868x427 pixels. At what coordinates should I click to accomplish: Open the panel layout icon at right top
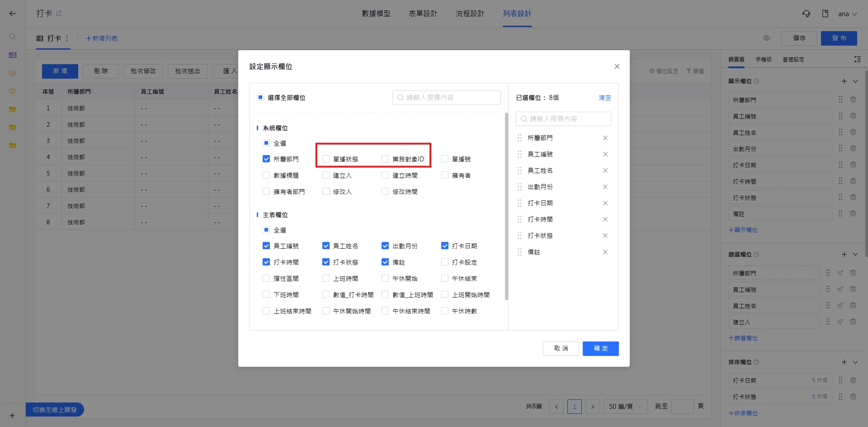[x=858, y=59]
